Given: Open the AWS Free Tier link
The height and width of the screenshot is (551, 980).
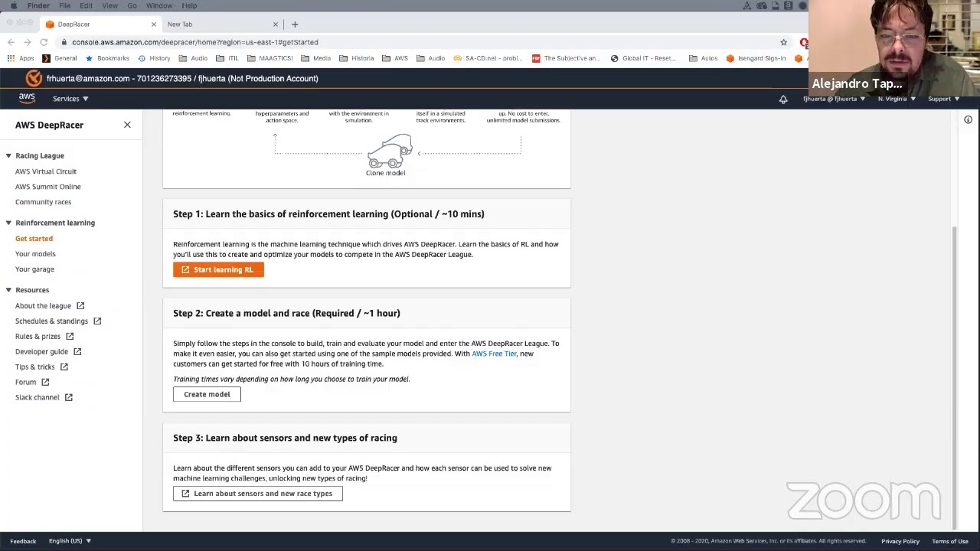Looking at the screenshot, I should [x=494, y=354].
